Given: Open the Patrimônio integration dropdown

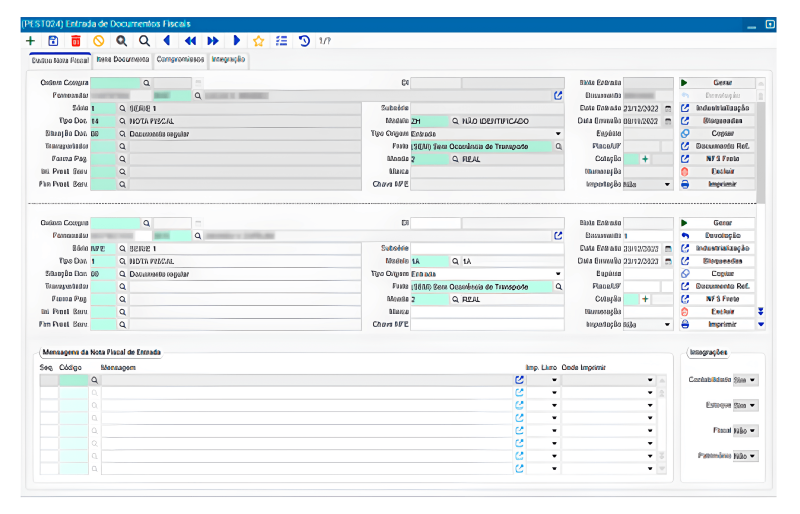Looking at the screenshot, I should pyautogui.click(x=745, y=456).
